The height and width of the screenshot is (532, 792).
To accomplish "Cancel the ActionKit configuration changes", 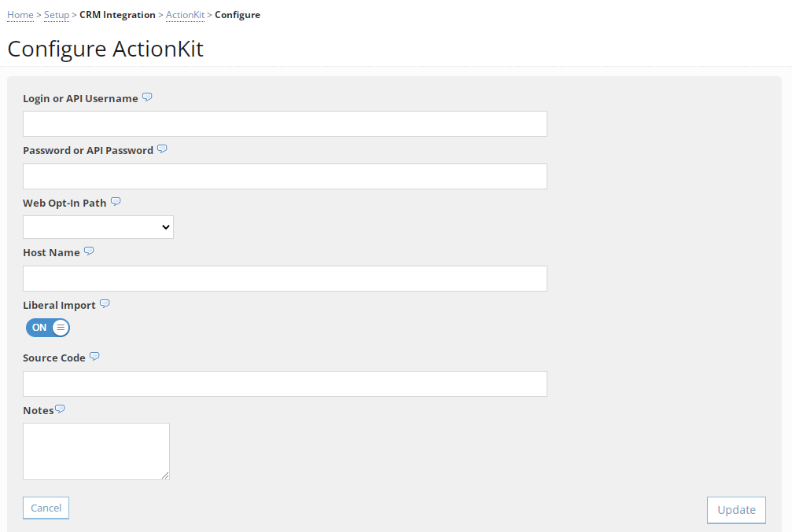I will pyautogui.click(x=46, y=507).
